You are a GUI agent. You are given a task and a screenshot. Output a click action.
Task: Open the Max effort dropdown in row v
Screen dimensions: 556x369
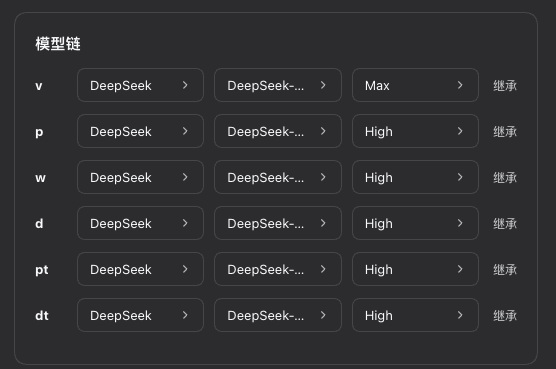click(x=415, y=85)
